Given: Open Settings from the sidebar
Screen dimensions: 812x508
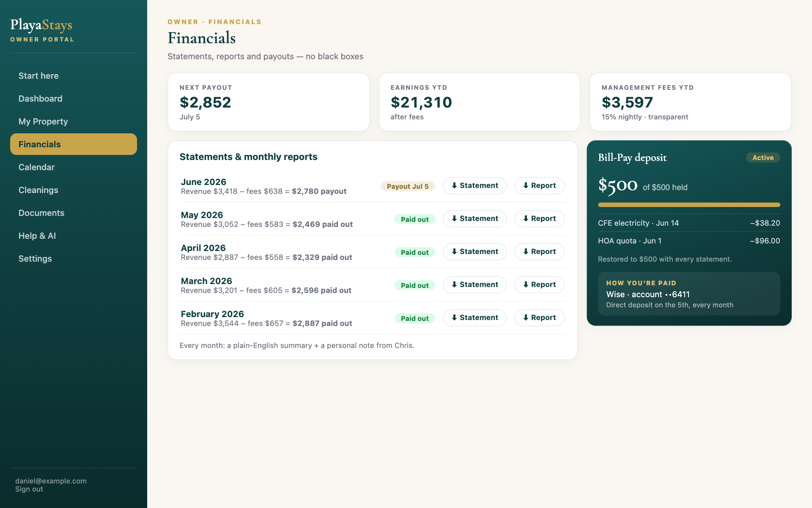Looking at the screenshot, I should point(74,259).
